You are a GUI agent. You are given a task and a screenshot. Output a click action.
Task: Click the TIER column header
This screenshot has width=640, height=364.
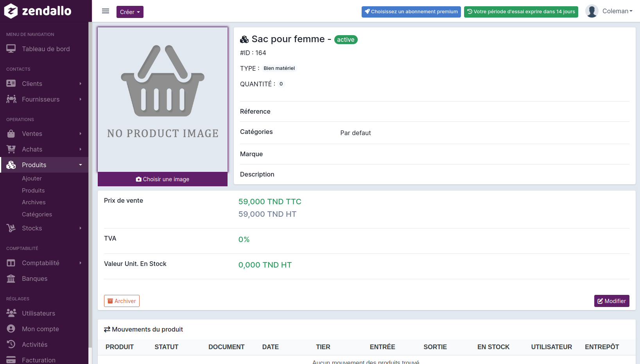323,347
